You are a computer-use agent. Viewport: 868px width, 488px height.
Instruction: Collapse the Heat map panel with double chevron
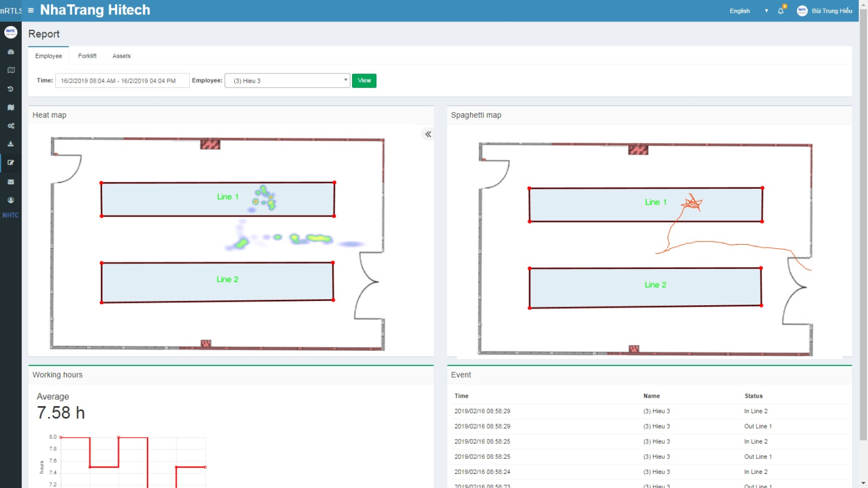coord(428,134)
